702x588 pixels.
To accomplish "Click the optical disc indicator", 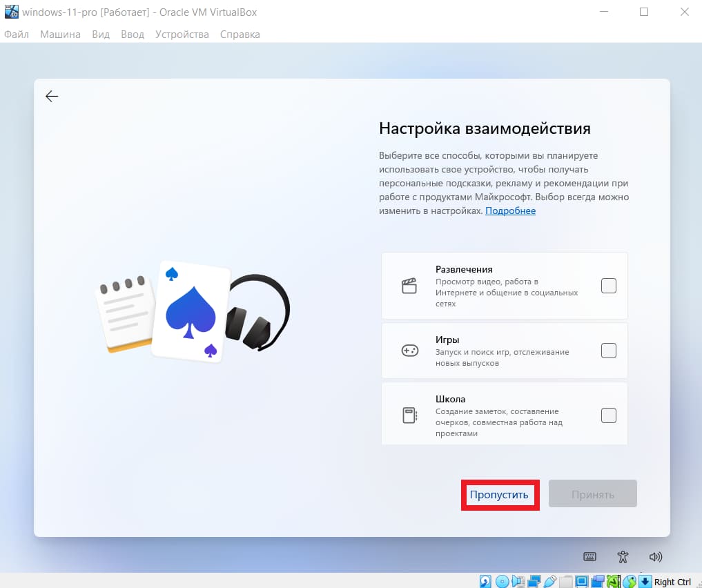I will (x=502, y=581).
